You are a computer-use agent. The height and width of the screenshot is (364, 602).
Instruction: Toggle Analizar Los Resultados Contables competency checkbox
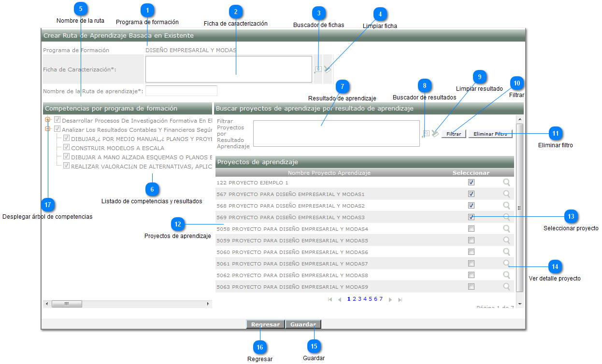point(57,129)
